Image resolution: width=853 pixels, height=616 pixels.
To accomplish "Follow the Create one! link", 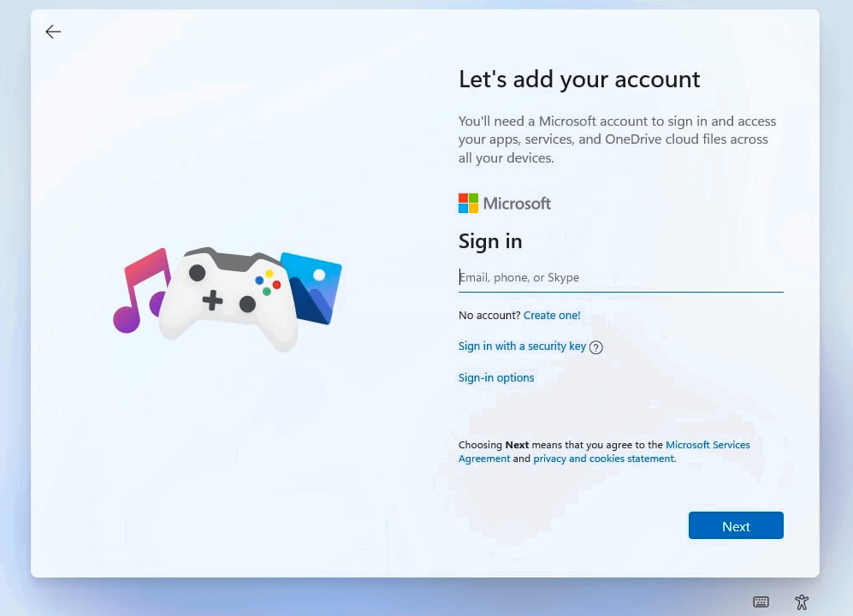I will click(552, 315).
